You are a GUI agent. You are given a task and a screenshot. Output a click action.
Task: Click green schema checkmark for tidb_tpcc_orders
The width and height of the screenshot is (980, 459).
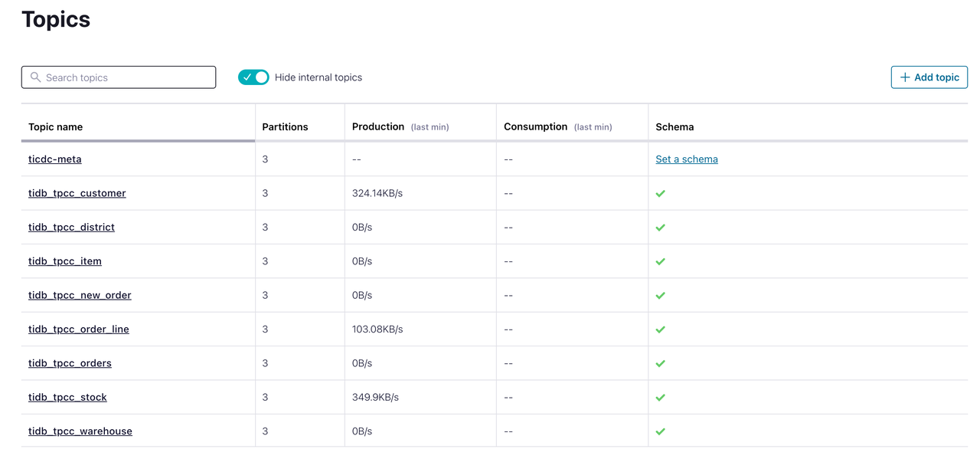(x=660, y=363)
